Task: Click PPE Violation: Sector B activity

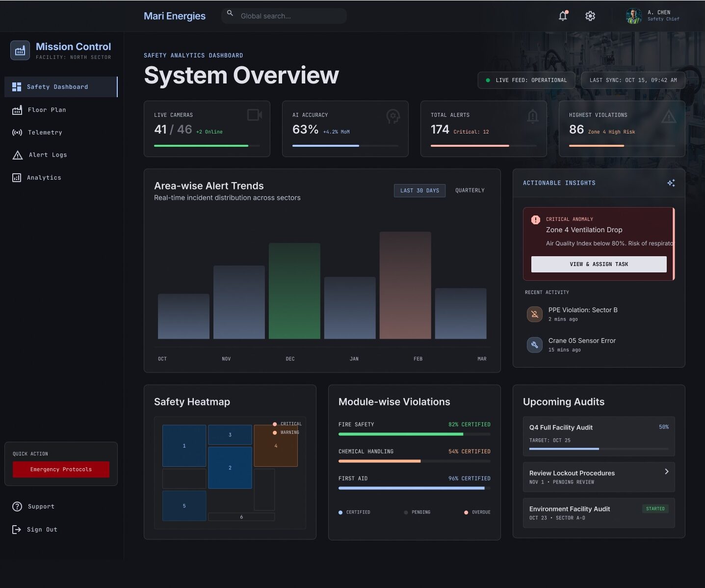Action: pos(599,314)
